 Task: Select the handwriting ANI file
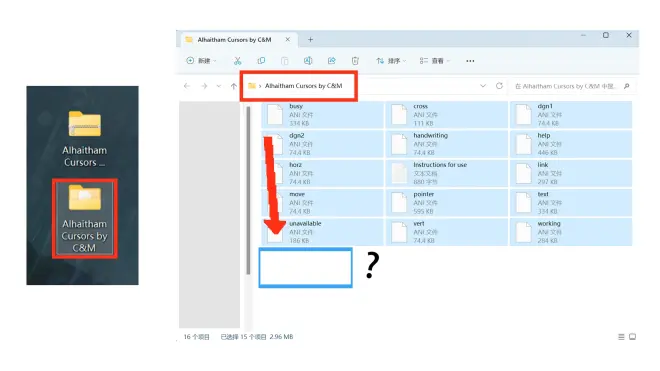tap(447, 144)
